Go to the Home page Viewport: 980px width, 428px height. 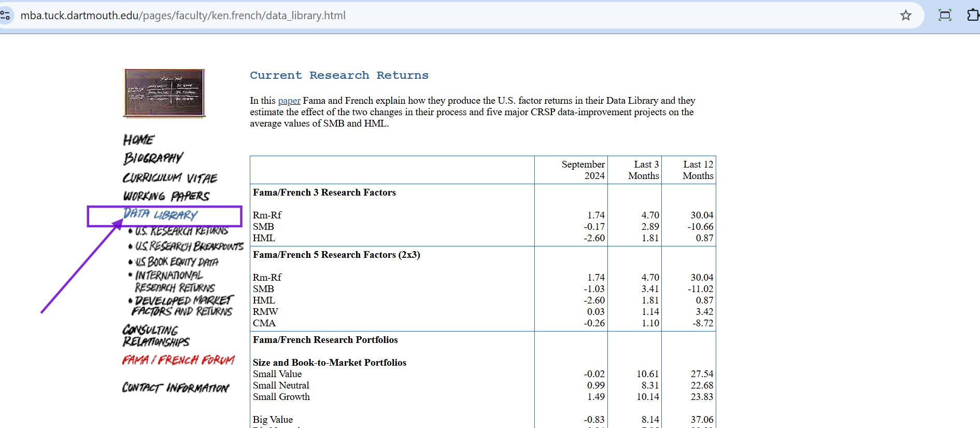pyautogui.click(x=138, y=140)
